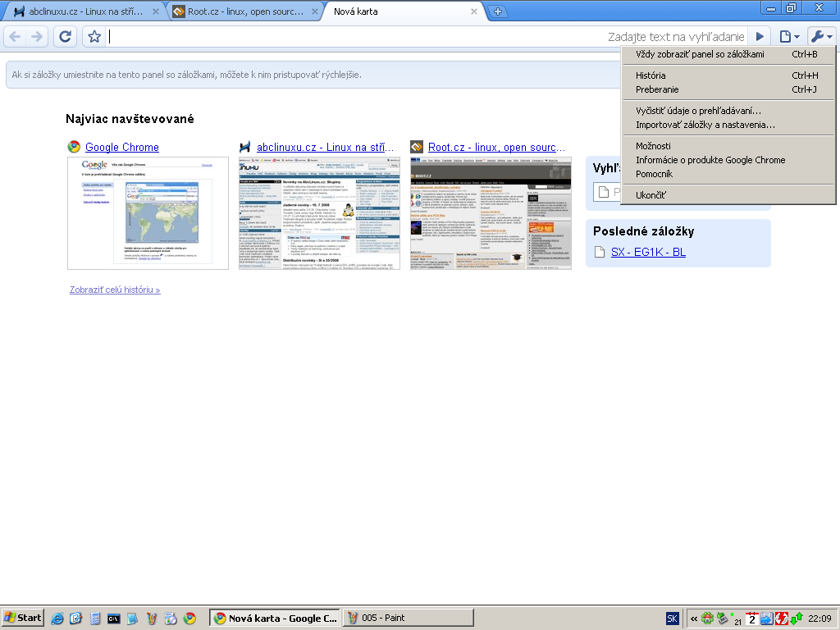Open a new tab with the plus button
Viewport: 840px width, 630px height.
(x=498, y=11)
